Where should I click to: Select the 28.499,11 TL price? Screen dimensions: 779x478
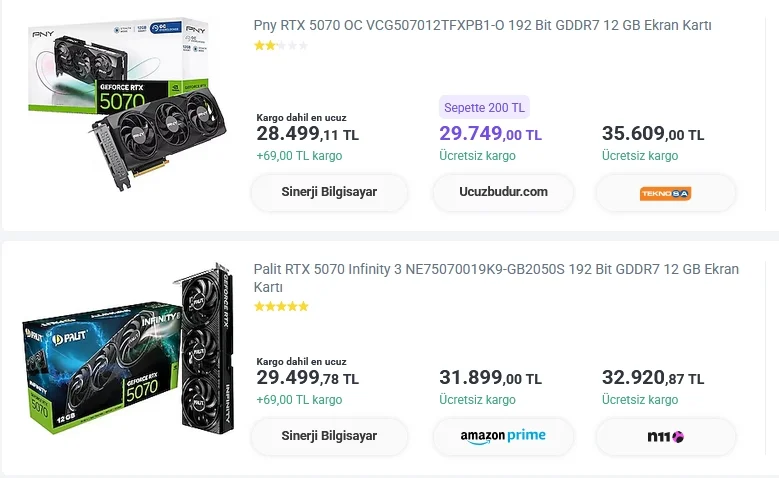307,135
